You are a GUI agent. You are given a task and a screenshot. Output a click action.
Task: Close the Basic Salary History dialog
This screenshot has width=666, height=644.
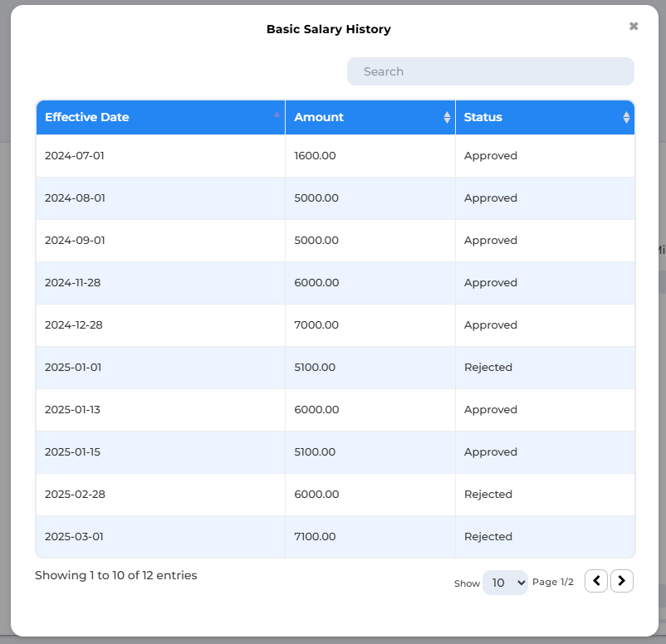tap(634, 27)
